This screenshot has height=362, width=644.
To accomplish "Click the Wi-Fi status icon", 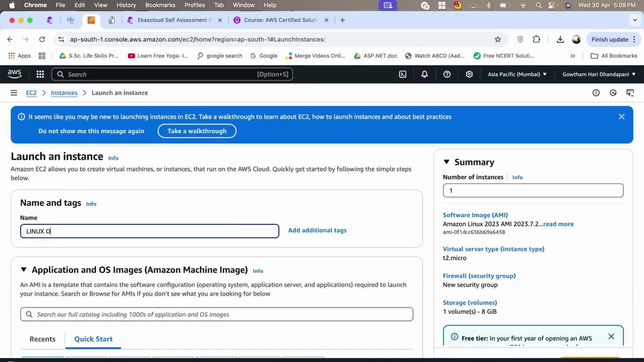I will pyautogui.click(x=523, y=5).
